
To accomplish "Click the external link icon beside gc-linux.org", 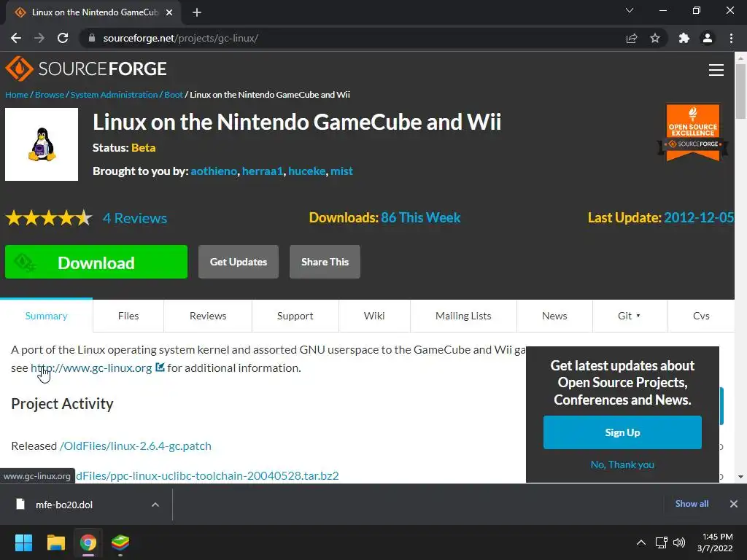I will (x=160, y=367).
